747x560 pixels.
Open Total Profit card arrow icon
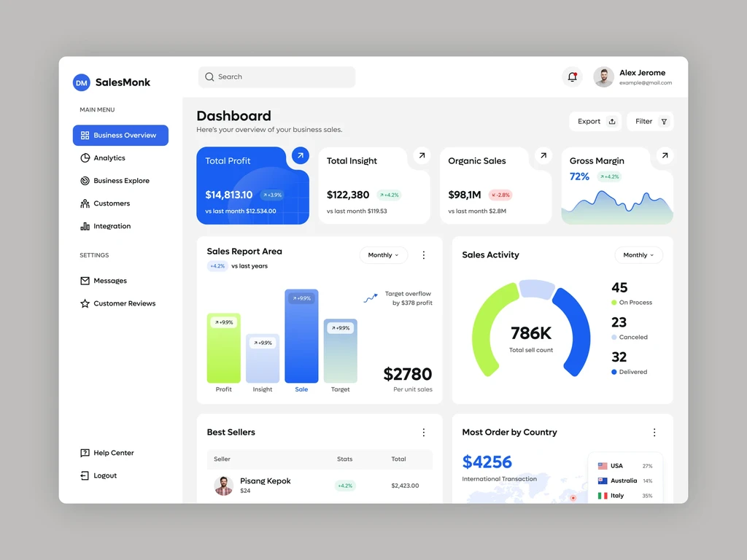pos(300,155)
